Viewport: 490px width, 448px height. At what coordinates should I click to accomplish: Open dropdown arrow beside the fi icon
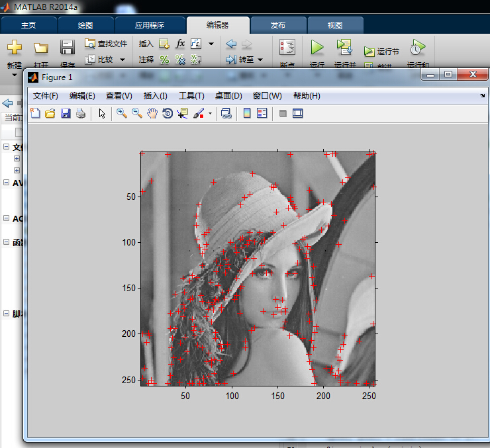click(x=211, y=44)
